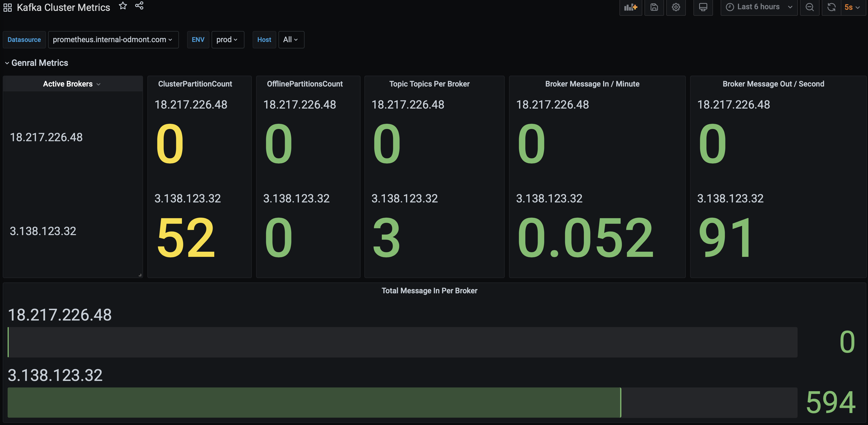
Task: Click the ClusterPartitionCount panel title
Action: click(195, 84)
